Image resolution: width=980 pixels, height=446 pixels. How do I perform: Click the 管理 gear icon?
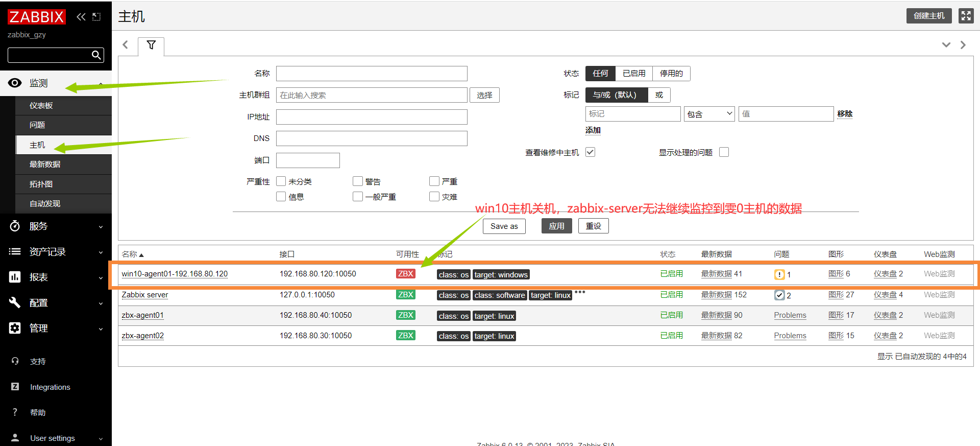pyautogui.click(x=15, y=328)
